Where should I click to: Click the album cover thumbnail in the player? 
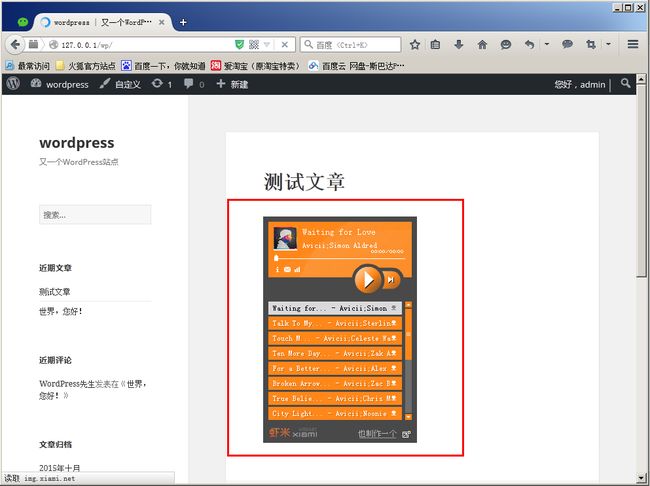coord(285,238)
